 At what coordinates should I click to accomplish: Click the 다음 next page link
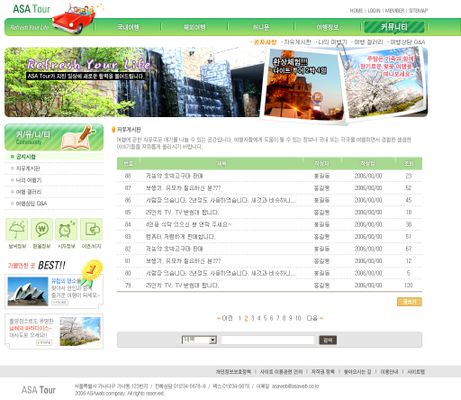pos(315,318)
